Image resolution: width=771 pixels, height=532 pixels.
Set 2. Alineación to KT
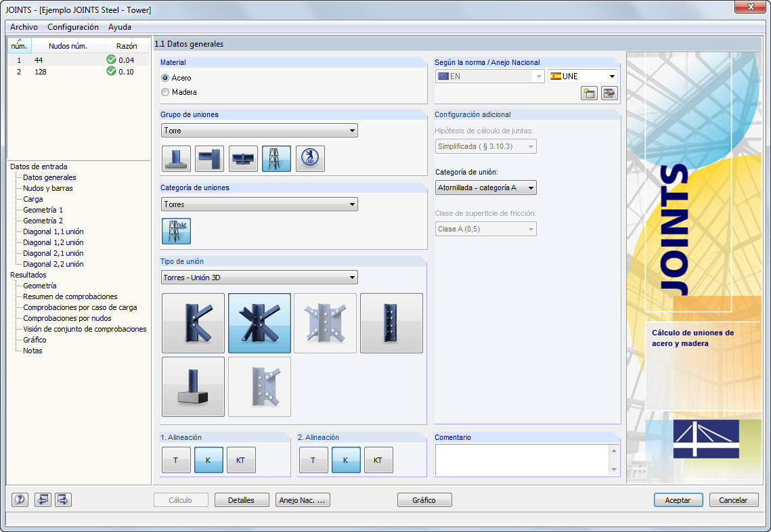pos(378,460)
